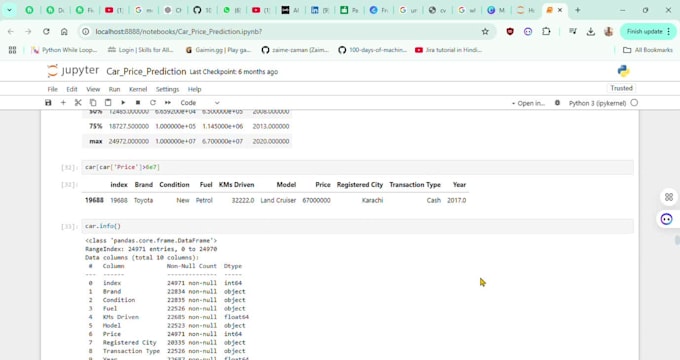Open the Chrome profile avatar

tap(608, 32)
